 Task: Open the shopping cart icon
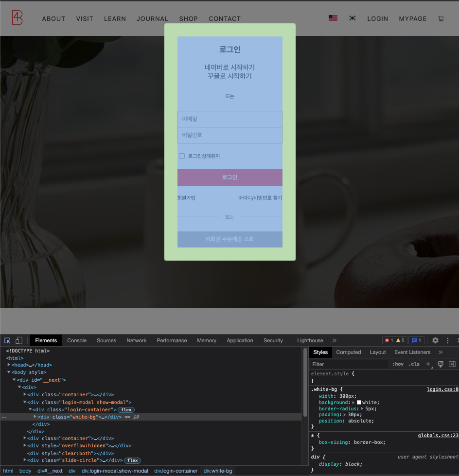click(x=441, y=19)
